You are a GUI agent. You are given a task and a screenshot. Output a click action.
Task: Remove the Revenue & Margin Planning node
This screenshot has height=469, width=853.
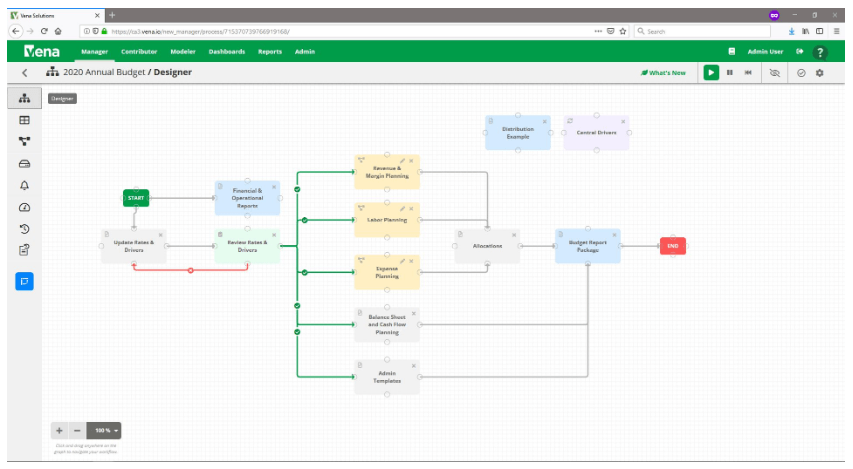(411, 161)
